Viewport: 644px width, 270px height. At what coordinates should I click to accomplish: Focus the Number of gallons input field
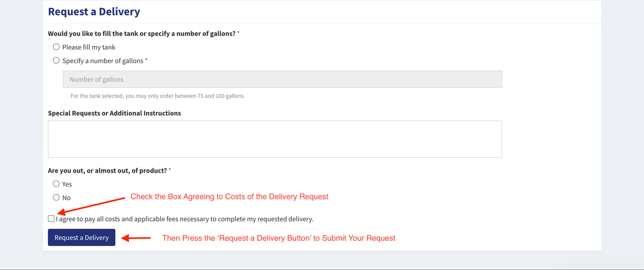pyautogui.click(x=283, y=79)
